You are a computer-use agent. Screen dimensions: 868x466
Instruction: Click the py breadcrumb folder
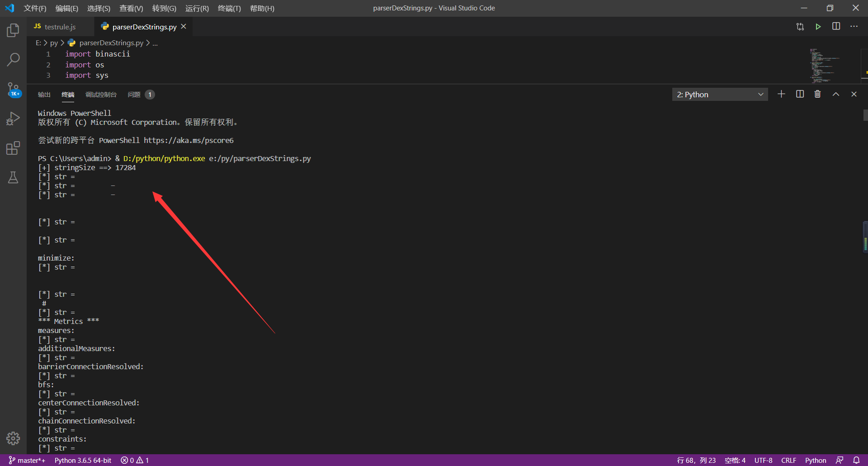pos(54,43)
